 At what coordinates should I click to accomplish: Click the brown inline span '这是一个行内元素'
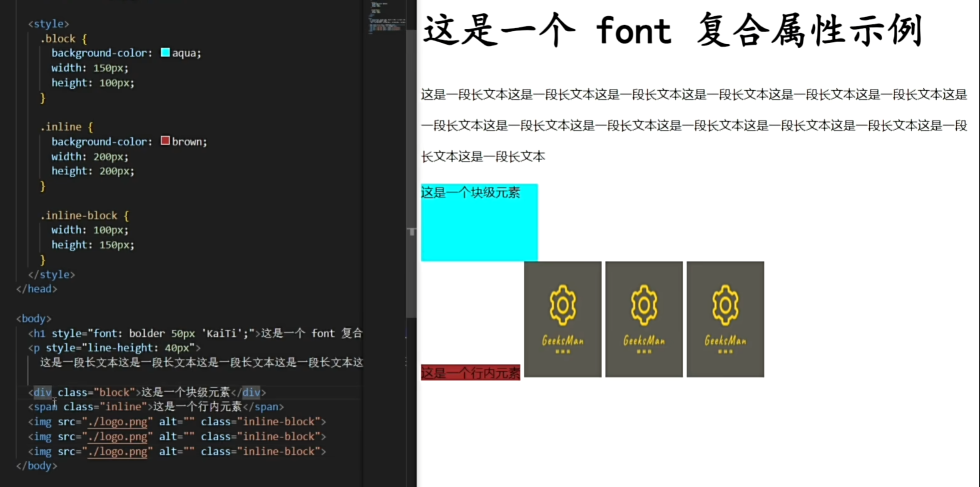tap(470, 373)
